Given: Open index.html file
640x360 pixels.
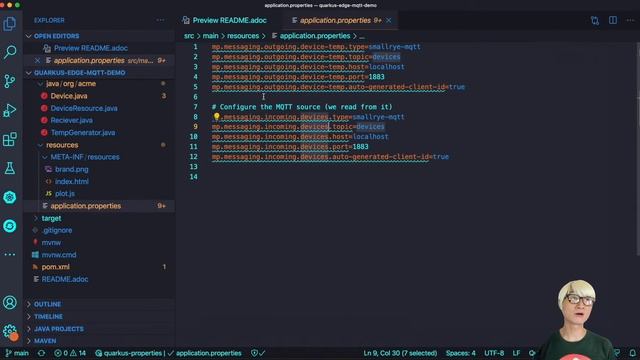Looking at the screenshot, I should (x=71, y=182).
